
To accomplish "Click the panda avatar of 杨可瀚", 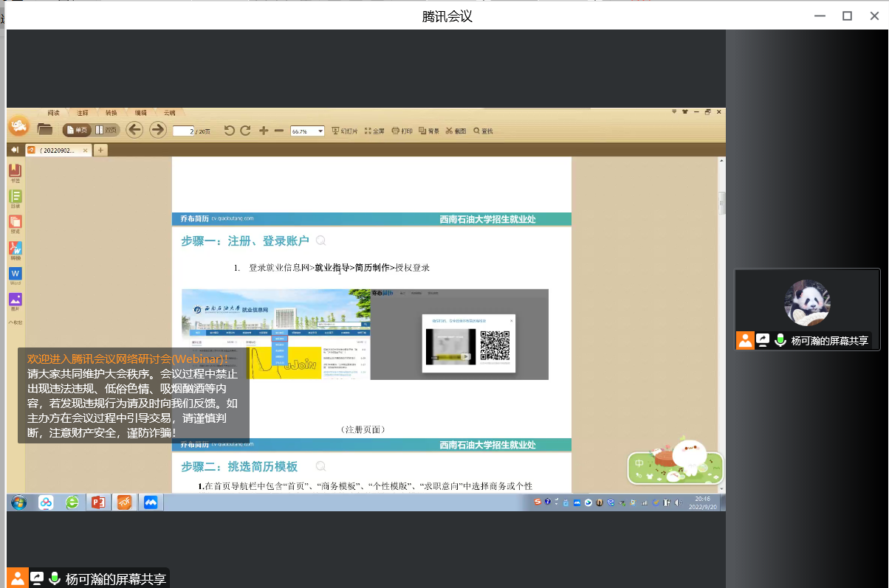I will [x=807, y=303].
